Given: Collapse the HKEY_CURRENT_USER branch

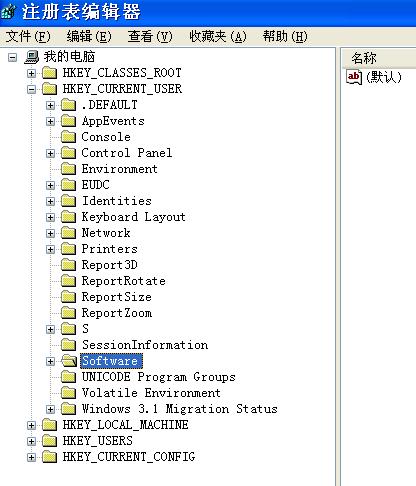Looking at the screenshot, I should click(31, 89).
